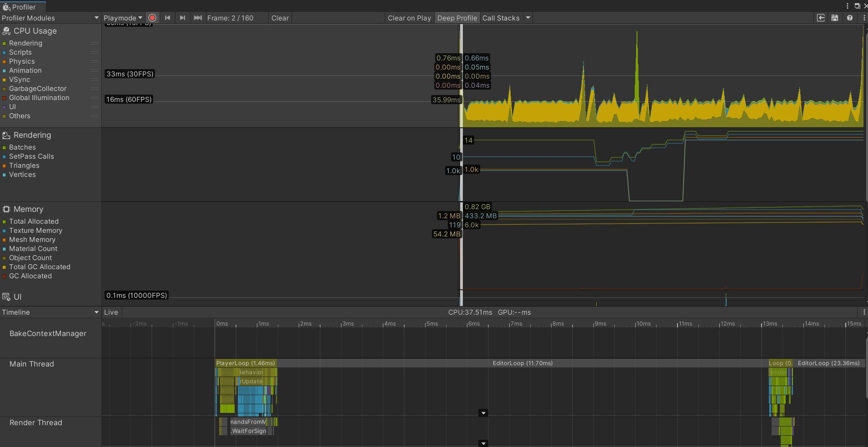This screenshot has width=868, height=447.
Task: Select the EditorLoop (11.70ms) sample
Action: 522,363
